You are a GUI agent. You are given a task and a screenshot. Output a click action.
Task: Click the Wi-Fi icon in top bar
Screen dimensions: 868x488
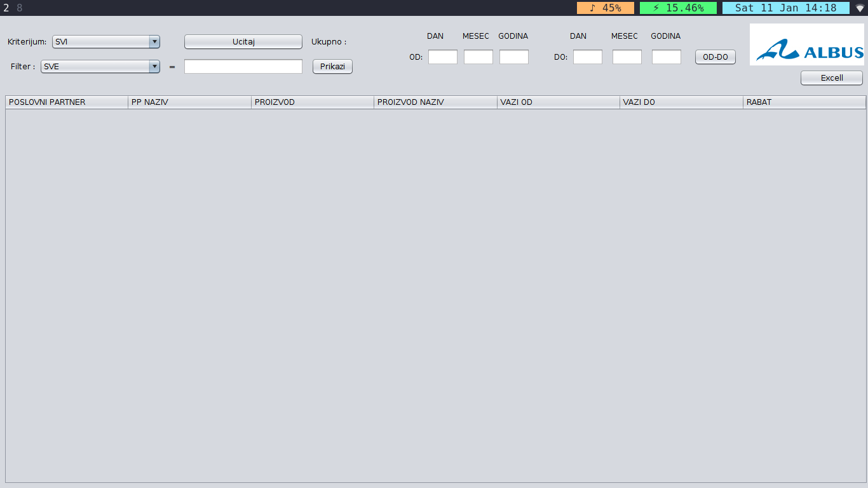(860, 8)
